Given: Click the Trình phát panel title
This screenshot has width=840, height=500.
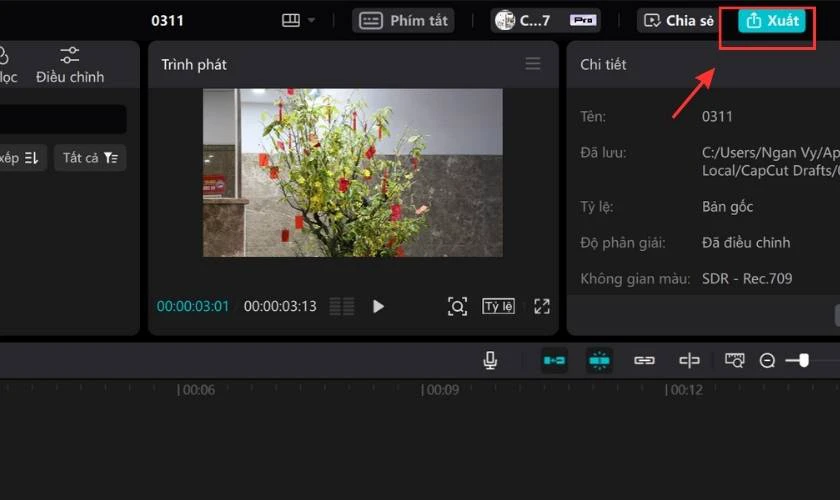Looking at the screenshot, I should click(x=194, y=65).
